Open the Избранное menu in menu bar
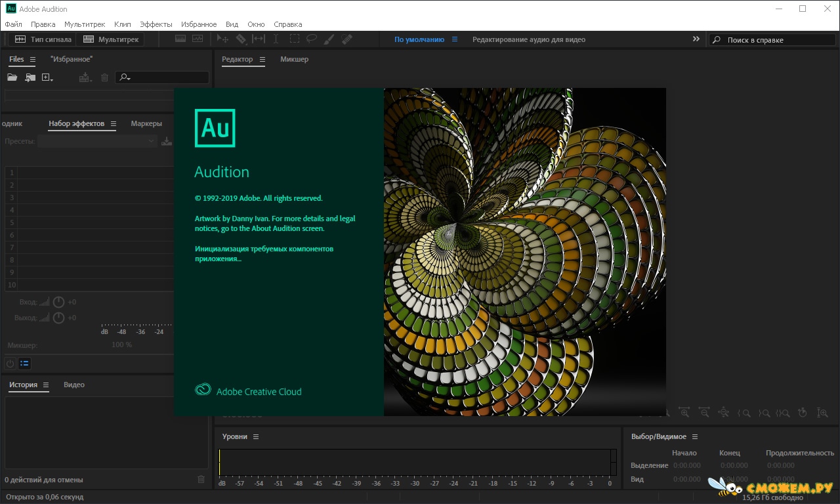Screen dimensions: 840x504 point(199,24)
